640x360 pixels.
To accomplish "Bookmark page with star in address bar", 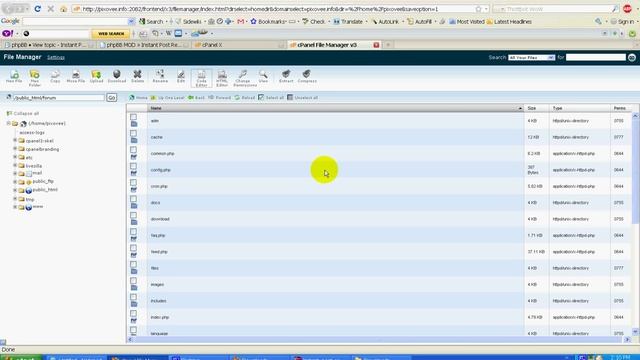I will point(478,9).
